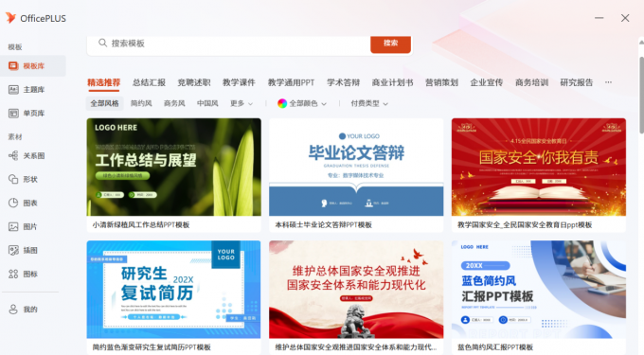The height and width of the screenshot is (355, 644).
Task: Click the OfficePLUS logo icon
Action: 10,18
